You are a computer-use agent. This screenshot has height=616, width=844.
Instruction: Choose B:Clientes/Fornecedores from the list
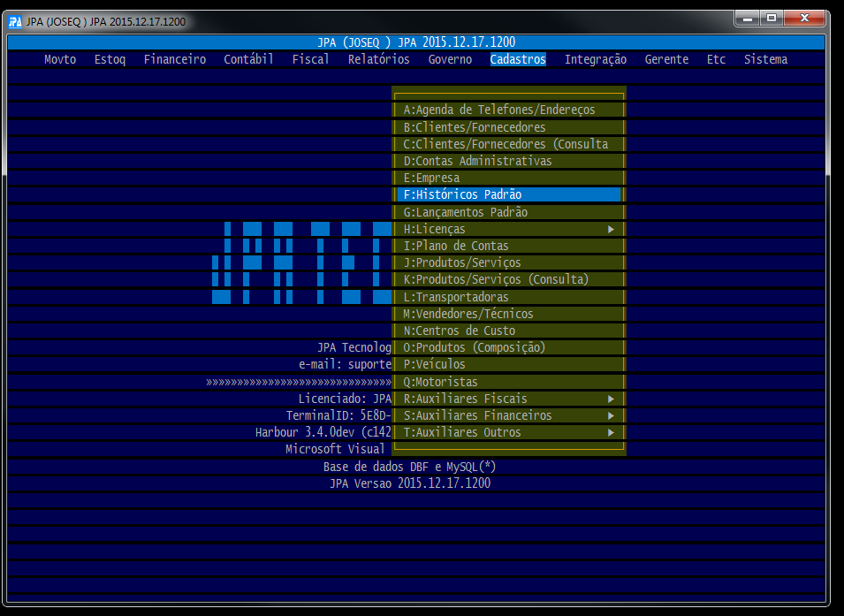(475, 127)
